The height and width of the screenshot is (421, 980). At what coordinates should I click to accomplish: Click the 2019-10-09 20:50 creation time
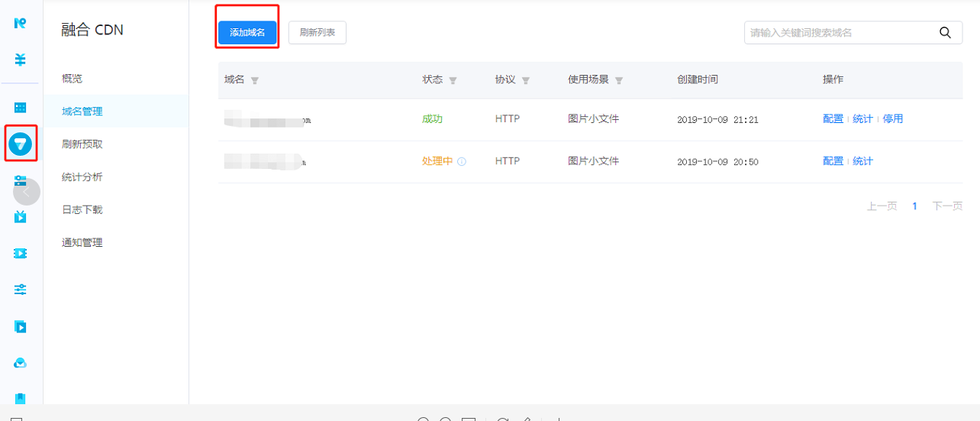[x=717, y=162]
